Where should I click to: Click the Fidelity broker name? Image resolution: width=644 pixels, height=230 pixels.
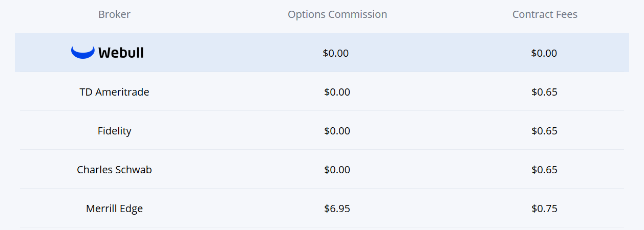point(115,131)
